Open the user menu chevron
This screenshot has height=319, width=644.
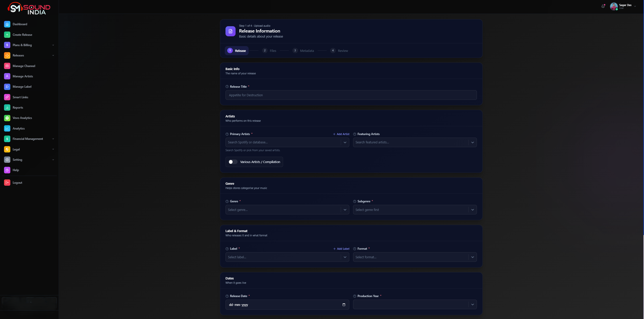635,6
